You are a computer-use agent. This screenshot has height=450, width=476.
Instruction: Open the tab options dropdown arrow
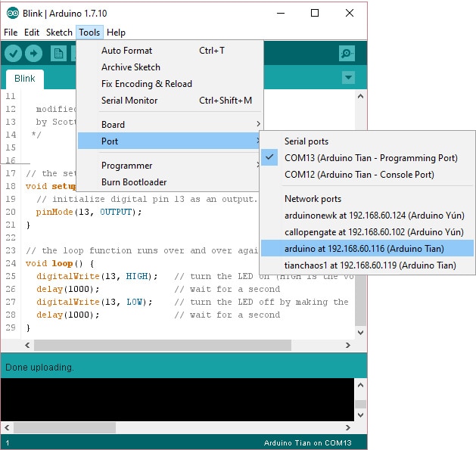coord(348,78)
